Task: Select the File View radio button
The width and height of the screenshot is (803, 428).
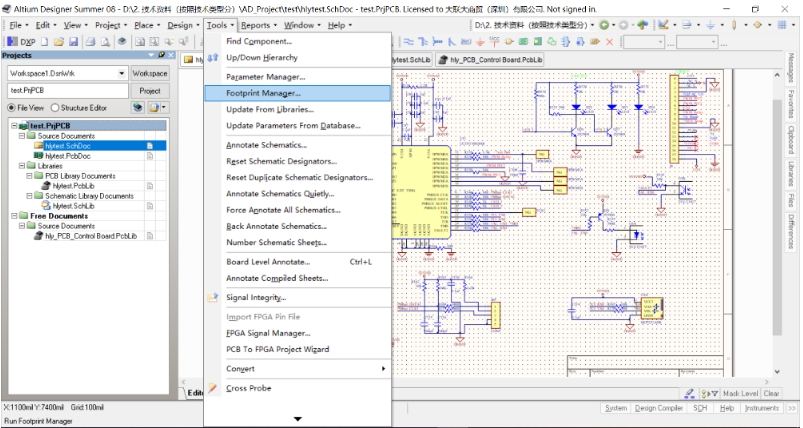Action: pos(11,108)
